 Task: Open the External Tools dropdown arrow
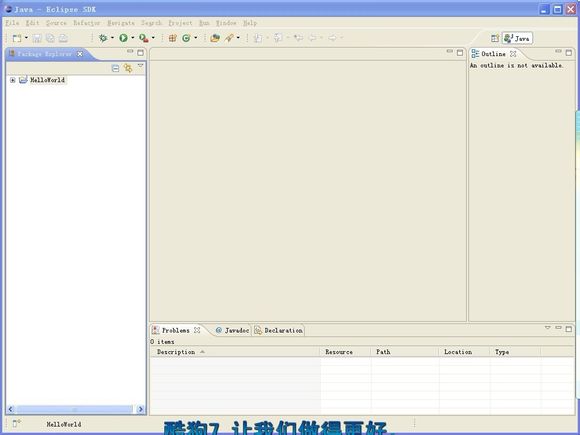click(x=153, y=38)
